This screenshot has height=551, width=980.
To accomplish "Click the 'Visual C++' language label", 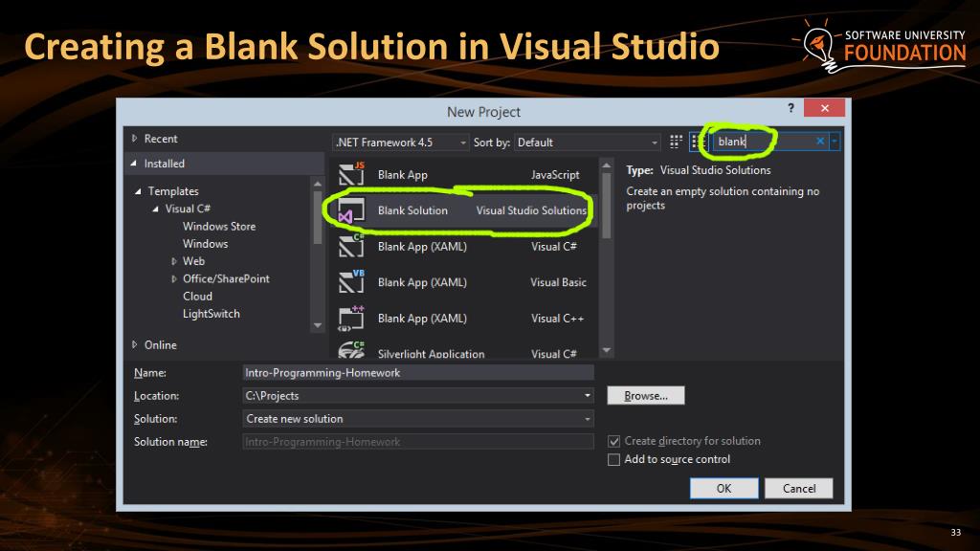I will click(557, 318).
